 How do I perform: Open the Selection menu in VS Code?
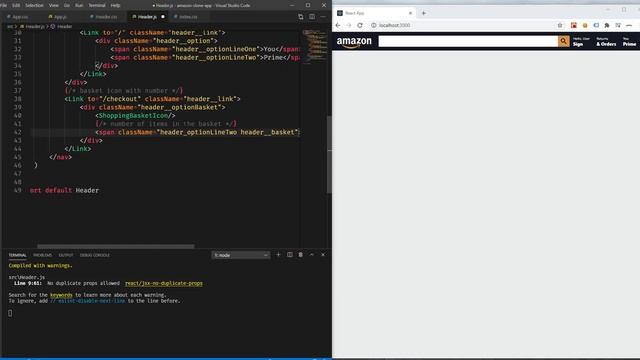(34, 5)
